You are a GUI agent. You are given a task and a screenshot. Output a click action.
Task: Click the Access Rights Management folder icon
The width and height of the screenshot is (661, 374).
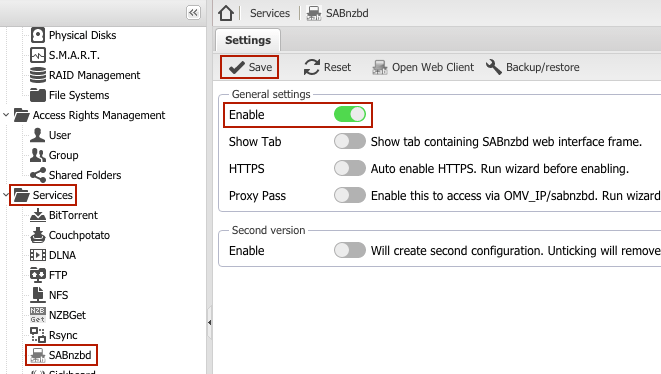tap(21, 115)
